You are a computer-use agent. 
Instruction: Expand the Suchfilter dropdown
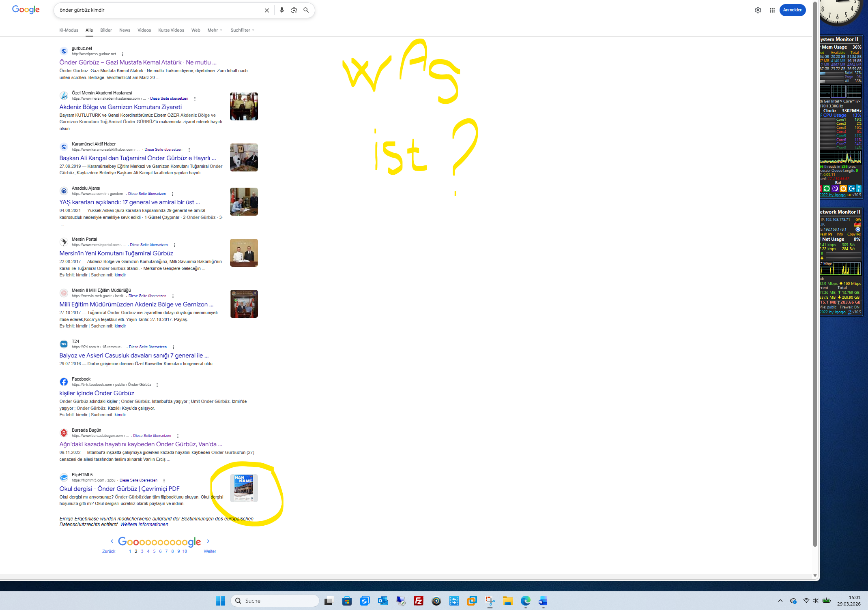click(x=242, y=30)
